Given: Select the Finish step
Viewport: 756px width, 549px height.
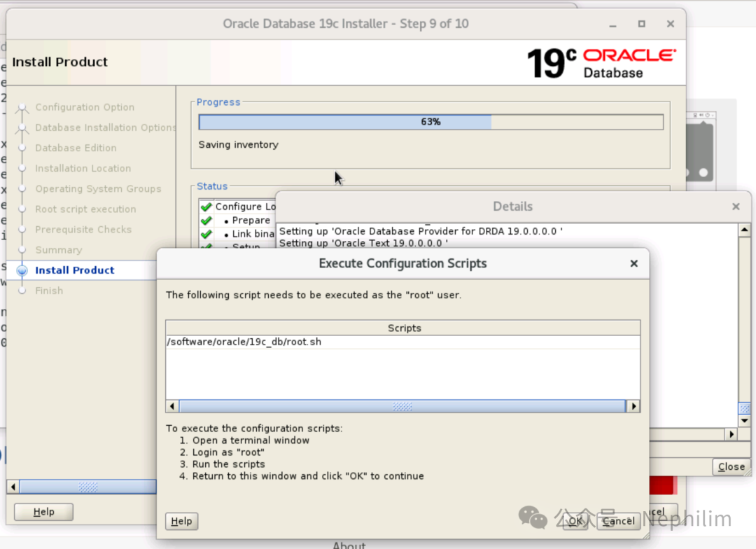Looking at the screenshot, I should pos(49,291).
